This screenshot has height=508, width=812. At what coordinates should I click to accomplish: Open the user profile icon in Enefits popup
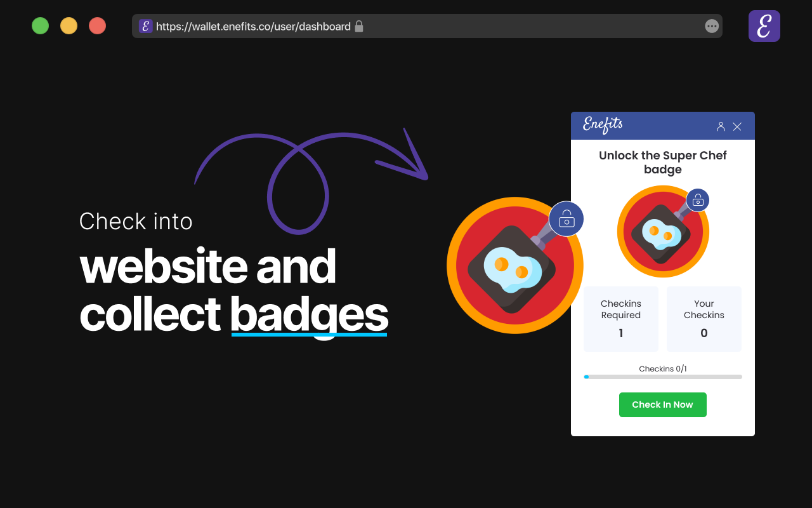pos(721,126)
